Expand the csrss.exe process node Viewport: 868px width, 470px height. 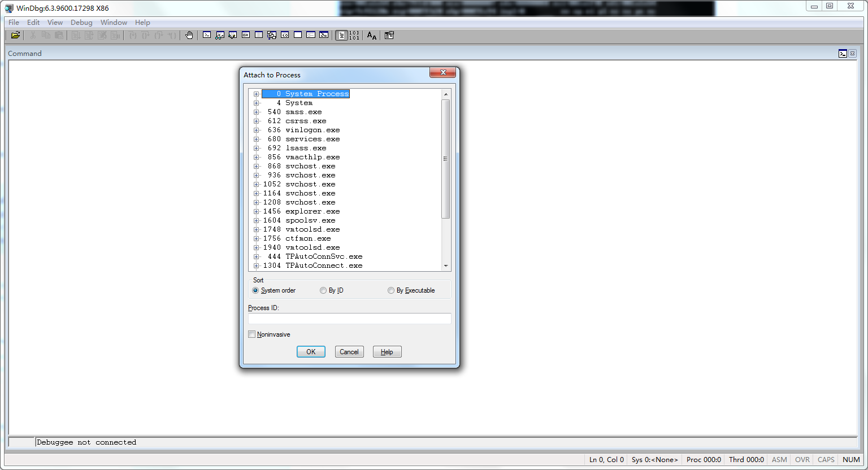coord(256,121)
